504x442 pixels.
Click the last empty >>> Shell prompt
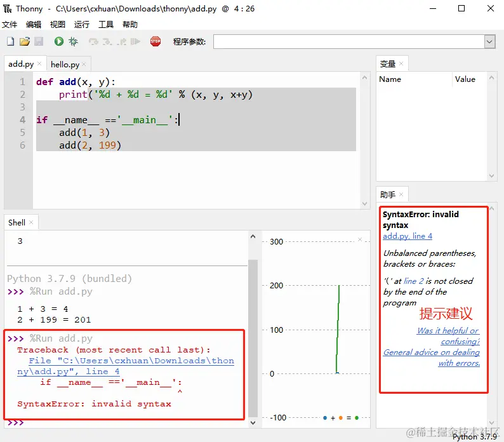tap(15, 423)
